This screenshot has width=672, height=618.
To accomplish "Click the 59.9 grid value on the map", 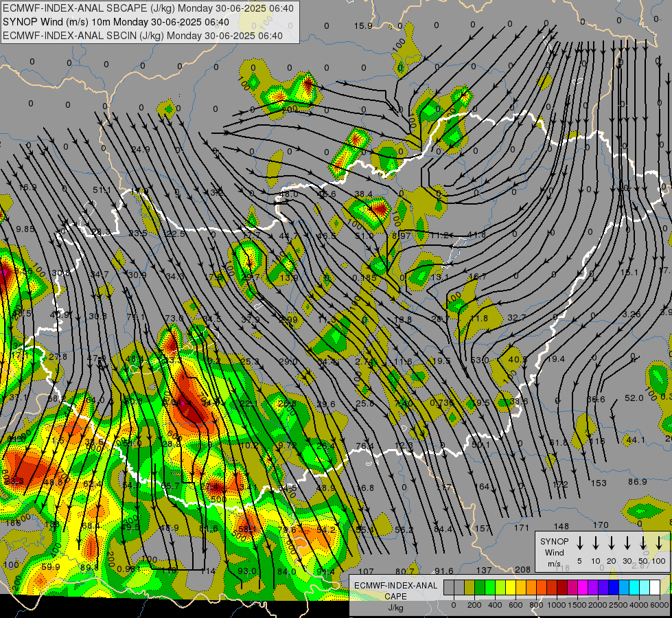I will (51, 567).
